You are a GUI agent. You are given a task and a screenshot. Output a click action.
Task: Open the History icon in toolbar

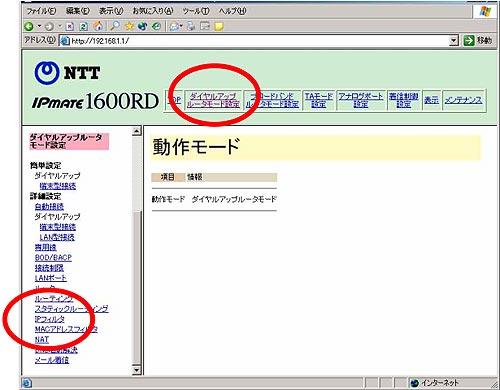tap(156, 26)
